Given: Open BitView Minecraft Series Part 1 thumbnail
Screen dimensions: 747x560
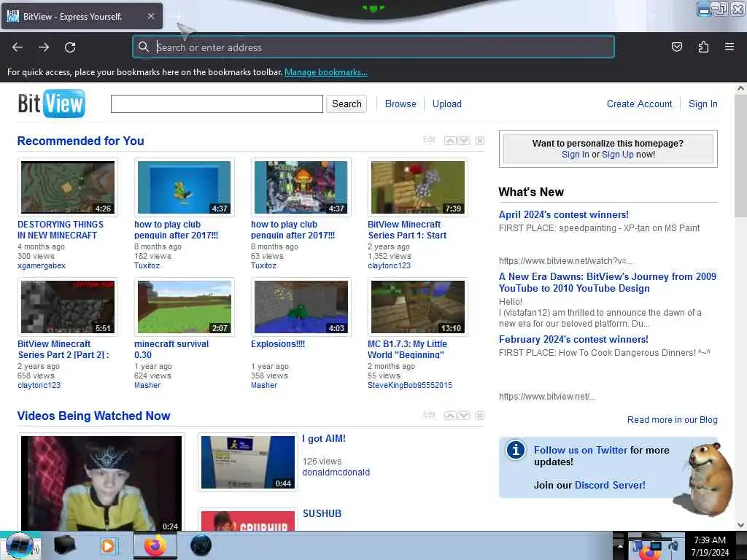Looking at the screenshot, I should coord(418,187).
